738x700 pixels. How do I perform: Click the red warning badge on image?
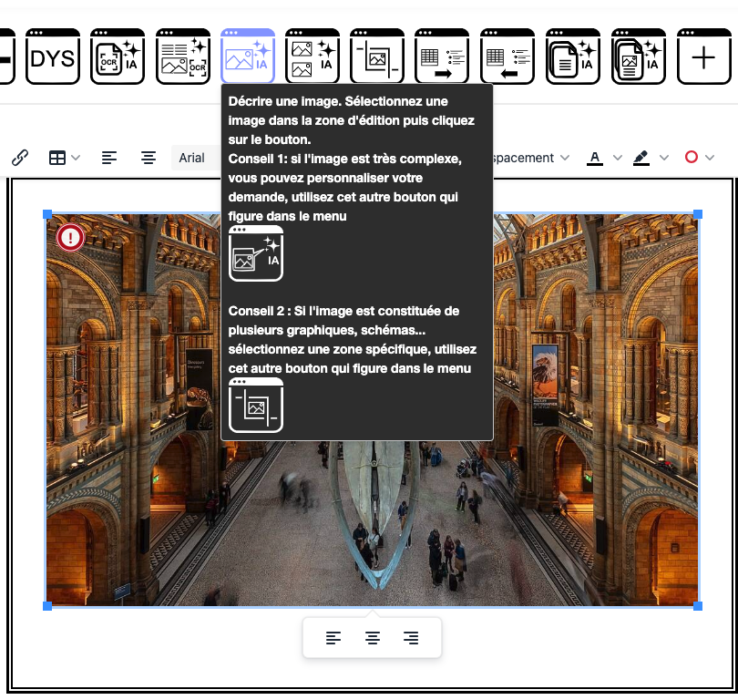pos(70,238)
